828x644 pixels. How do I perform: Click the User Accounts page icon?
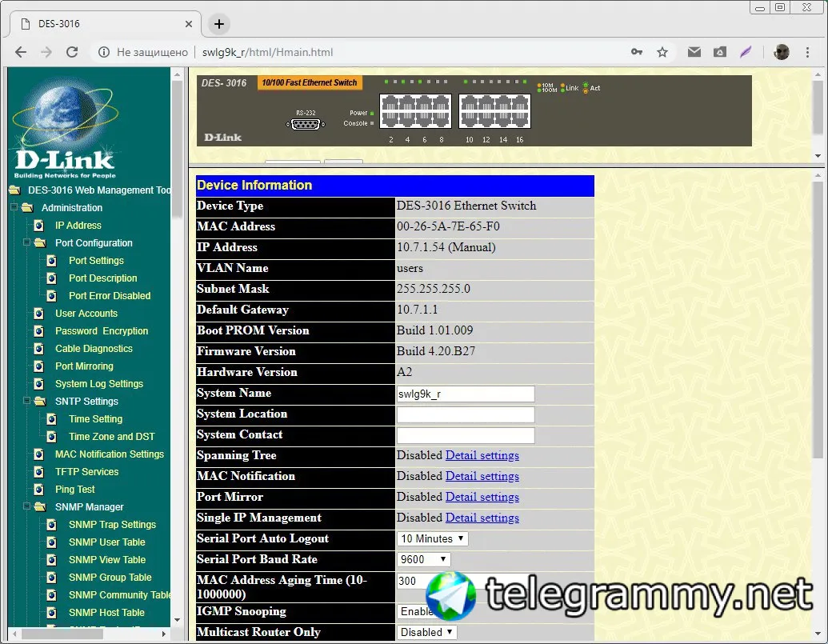pyautogui.click(x=38, y=314)
